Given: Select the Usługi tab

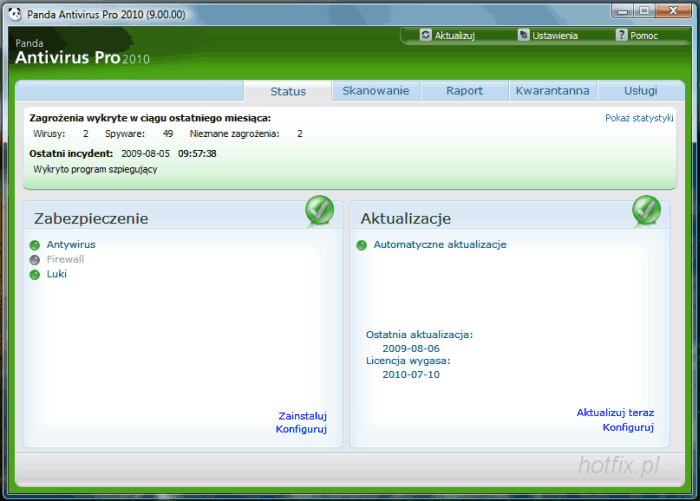Looking at the screenshot, I should [640, 91].
